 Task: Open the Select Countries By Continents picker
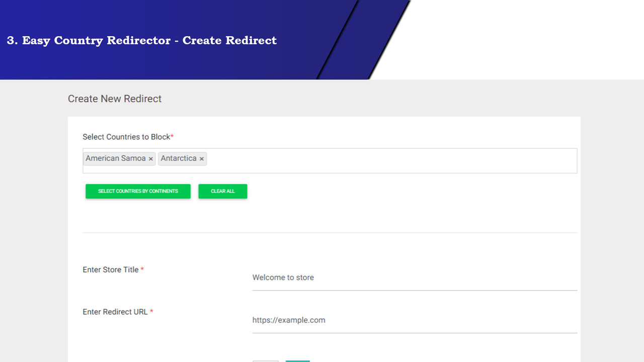pyautogui.click(x=137, y=191)
